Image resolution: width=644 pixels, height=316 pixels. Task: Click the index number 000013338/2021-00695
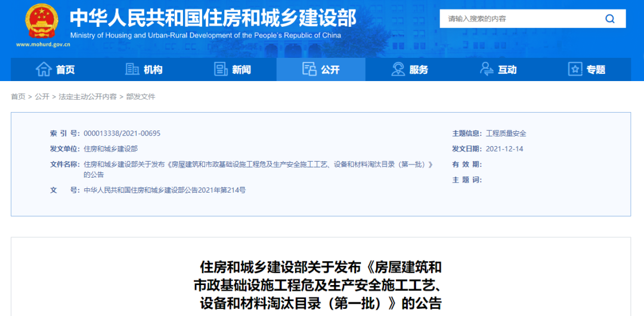[x=122, y=134]
